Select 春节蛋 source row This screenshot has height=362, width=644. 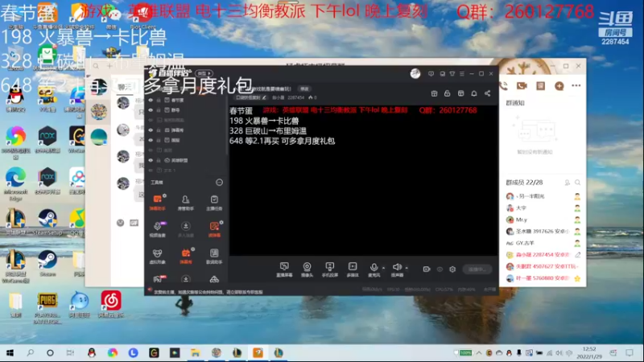coord(186,100)
